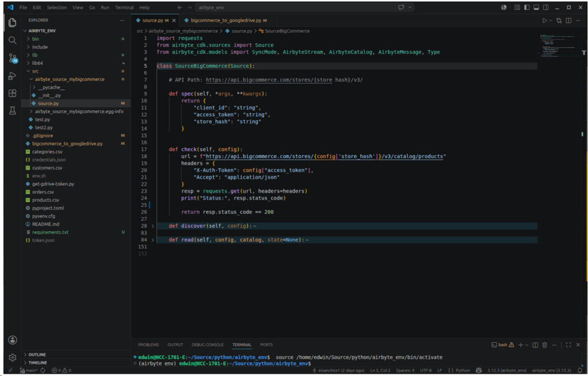Switch to the PORTS panel tab
The height and width of the screenshot is (376, 588).
click(266, 345)
